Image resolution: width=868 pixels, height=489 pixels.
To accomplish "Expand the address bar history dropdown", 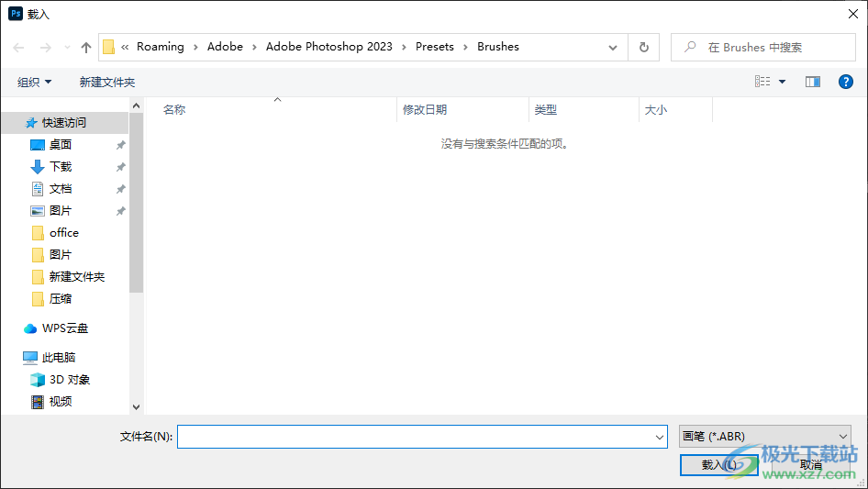I will tap(613, 48).
